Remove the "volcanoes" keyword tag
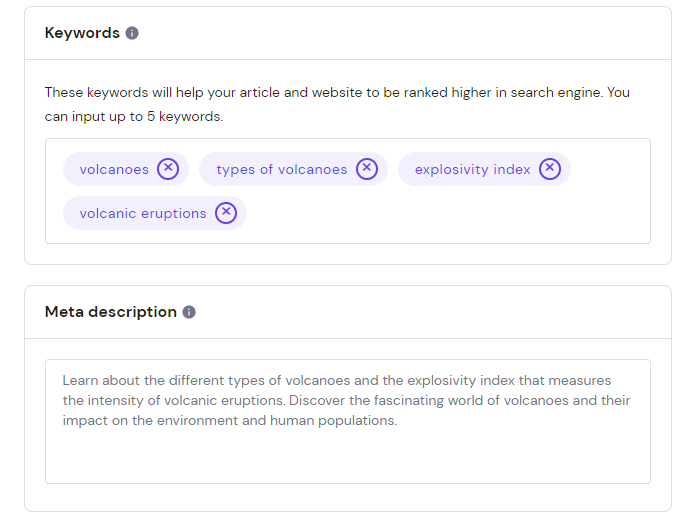The width and height of the screenshot is (695, 515). pyautogui.click(x=168, y=169)
